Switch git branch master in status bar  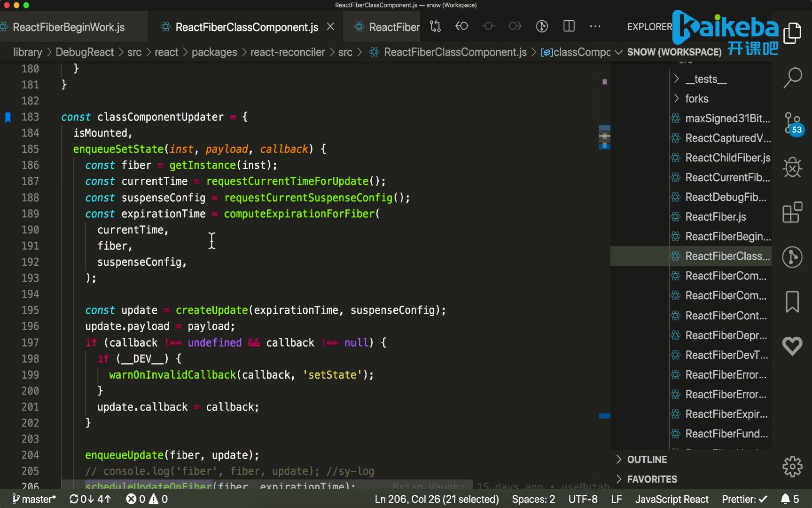(x=34, y=499)
